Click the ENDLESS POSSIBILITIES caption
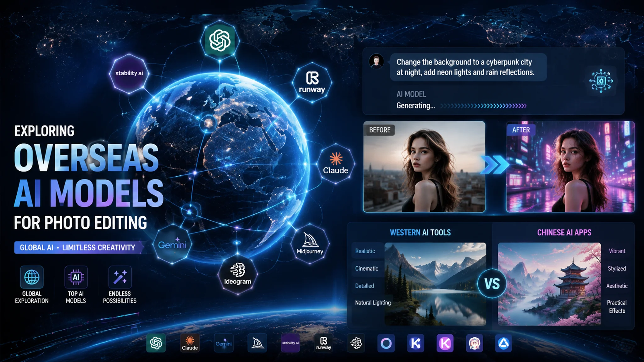This screenshot has width=644, height=362. click(x=120, y=297)
